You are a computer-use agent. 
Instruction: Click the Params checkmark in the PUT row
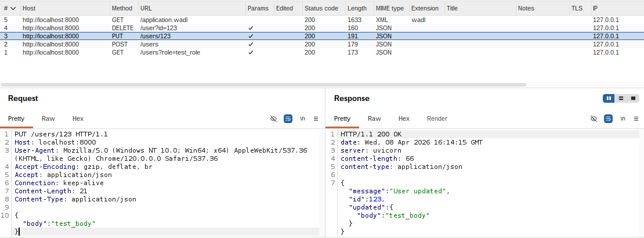(x=251, y=36)
